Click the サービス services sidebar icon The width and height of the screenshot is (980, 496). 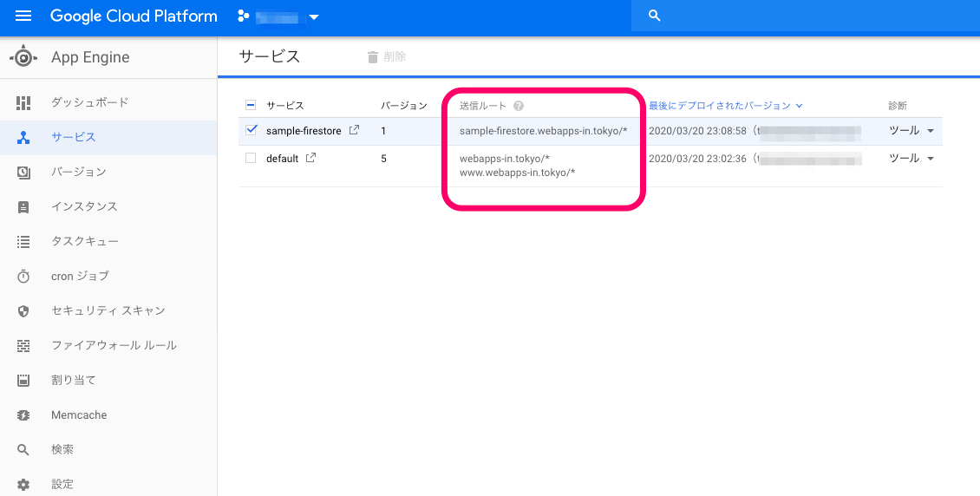pos(23,137)
